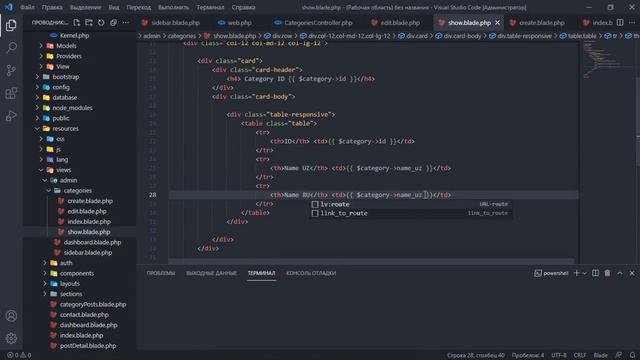Viewport: 640px width, 360px height.
Task: Open the Explorer view in activity bar
Action: click(x=11, y=25)
